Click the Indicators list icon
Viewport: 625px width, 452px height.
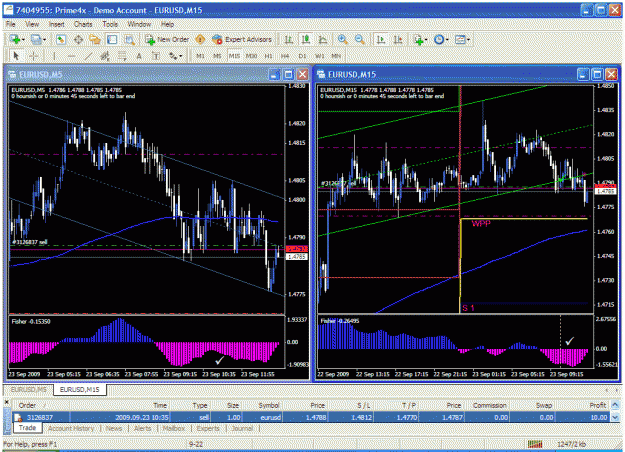point(418,39)
